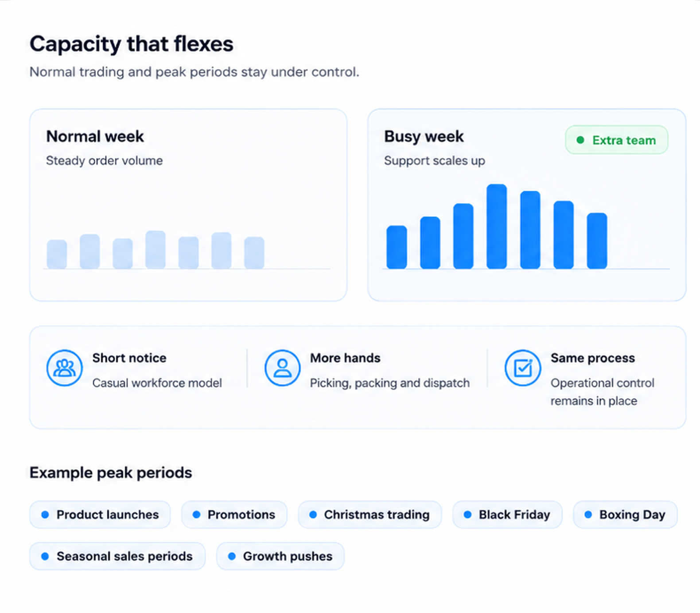Click the Busy week card heading
700x613 pixels.
pos(424,137)
